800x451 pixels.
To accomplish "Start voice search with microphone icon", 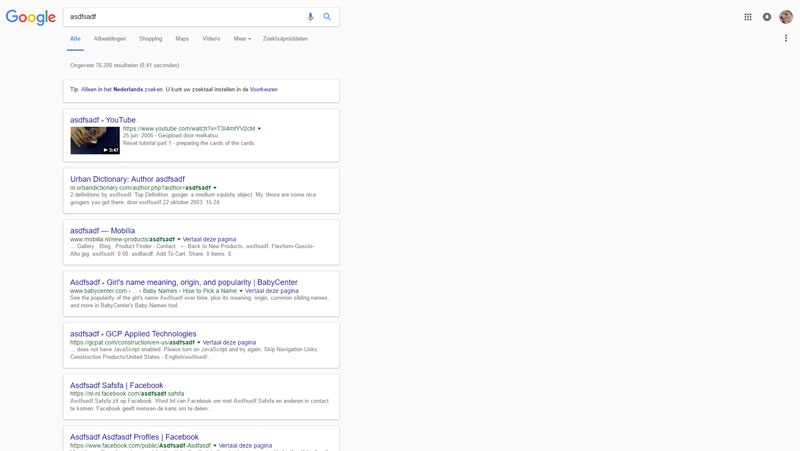I will [x=310, y=17].
